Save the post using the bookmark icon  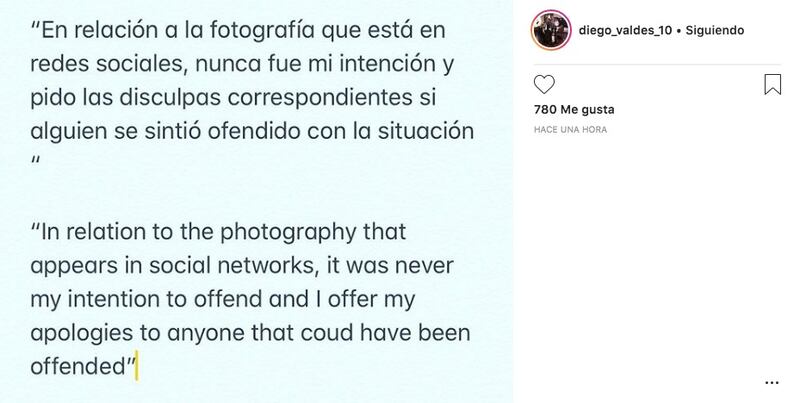[x=772, y=84]
